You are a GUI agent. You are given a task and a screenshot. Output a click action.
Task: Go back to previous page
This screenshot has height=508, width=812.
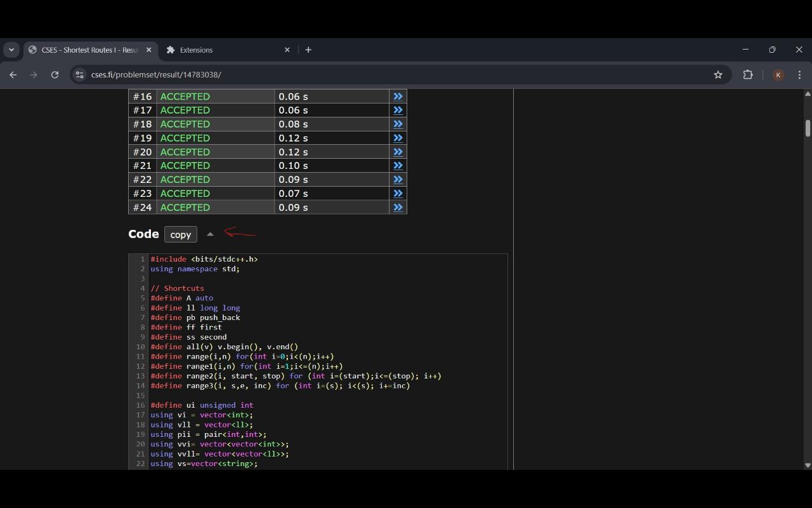pyautogui.click(x=13, y=75)
